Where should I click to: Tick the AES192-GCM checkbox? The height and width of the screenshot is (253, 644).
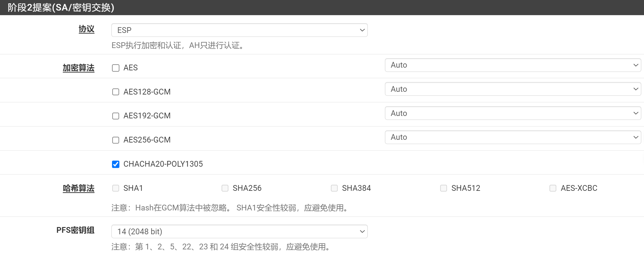tap(116, 116)
